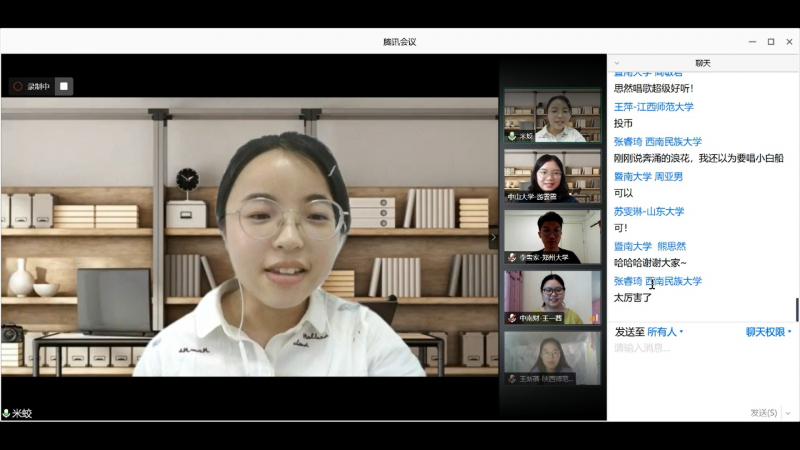The image size is (800, 450).
Task: Select the 李雪家-郑州大学 video thumbnail
Action: (x=552, y=237)
